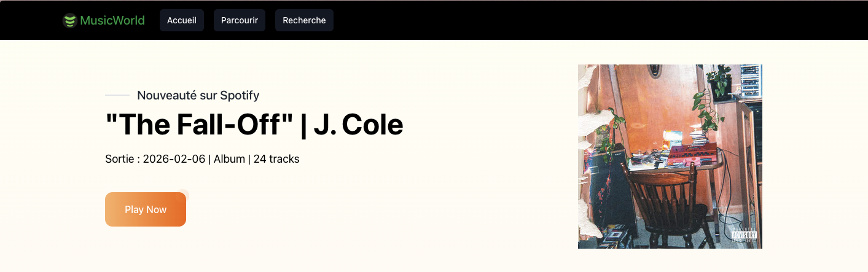The width and height of the screenshot is (868, 272).
Task: Select Recherche in the navigation bar
Action: [304, 20]
